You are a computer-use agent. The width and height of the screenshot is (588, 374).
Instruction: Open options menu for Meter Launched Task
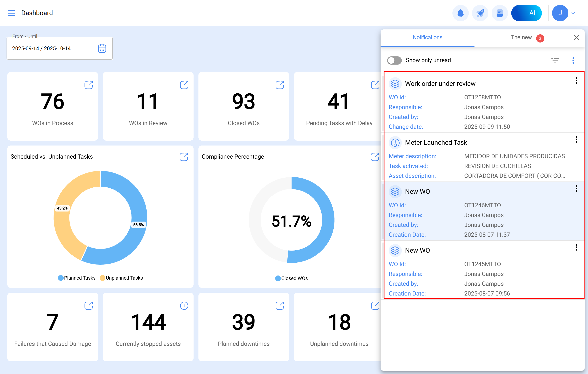tap(576, 140)
